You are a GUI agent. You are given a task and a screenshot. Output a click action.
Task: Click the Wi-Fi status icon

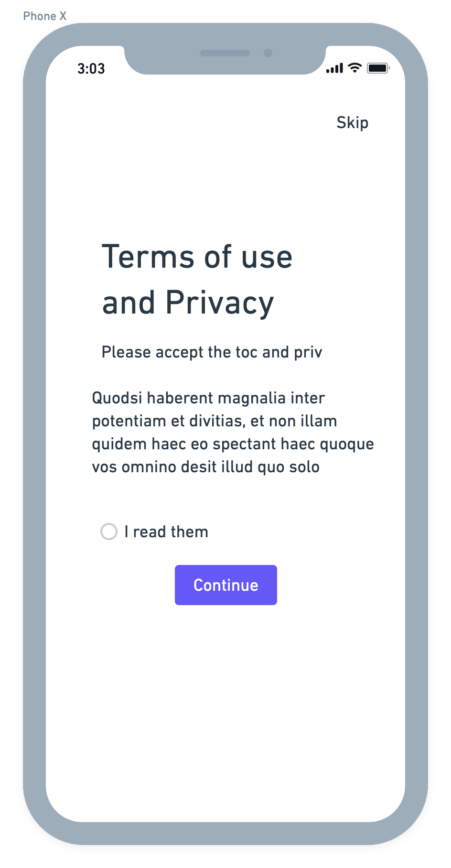tap(354, 68)
